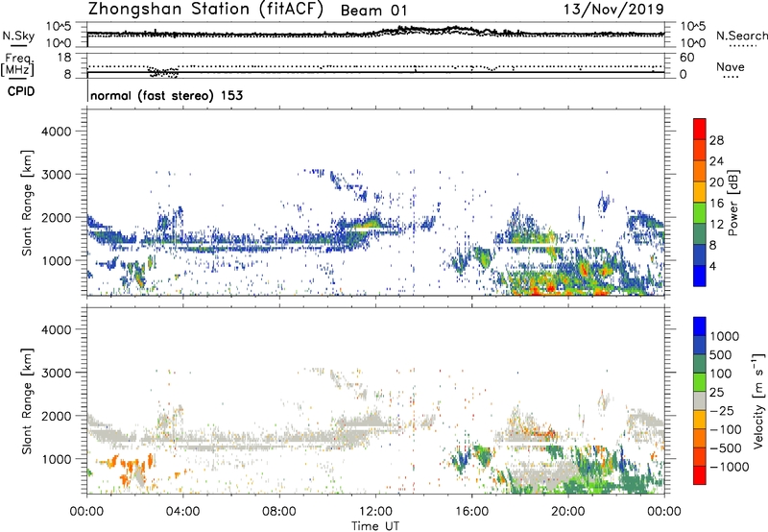Click the '4000' tick on power panel

[57, 132]
